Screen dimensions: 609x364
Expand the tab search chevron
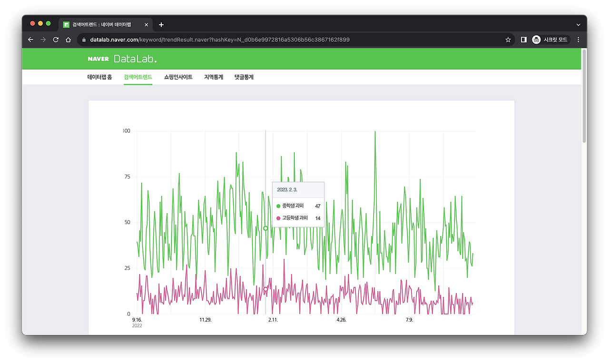click(x=578, y=24)
